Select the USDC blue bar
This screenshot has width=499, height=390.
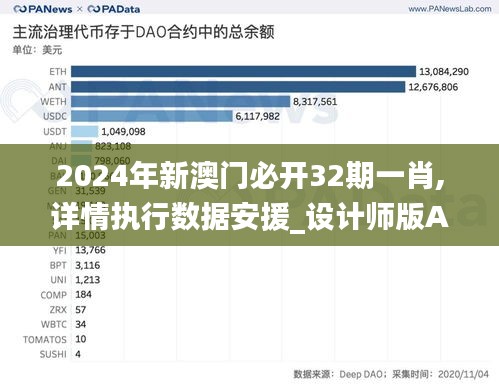[152, 116]
